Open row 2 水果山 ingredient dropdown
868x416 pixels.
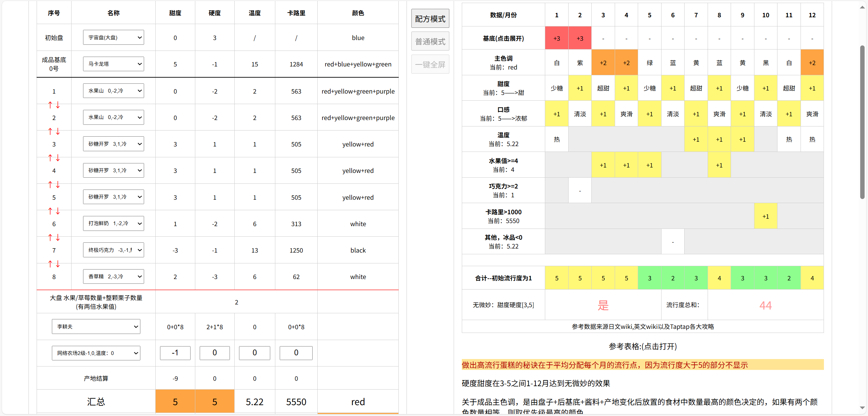pos(114,117)
